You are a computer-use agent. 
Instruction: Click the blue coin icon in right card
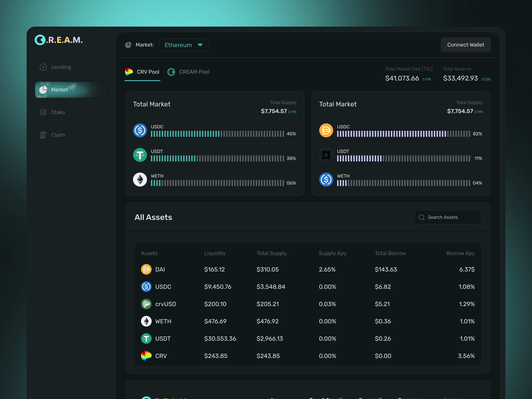click(326, 179)
